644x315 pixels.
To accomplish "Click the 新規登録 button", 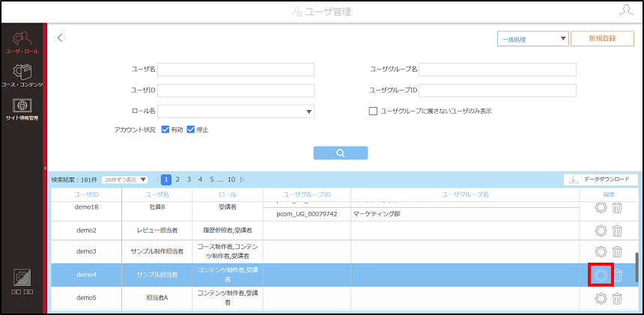I will pyautogui.click(x=602, y=39).
